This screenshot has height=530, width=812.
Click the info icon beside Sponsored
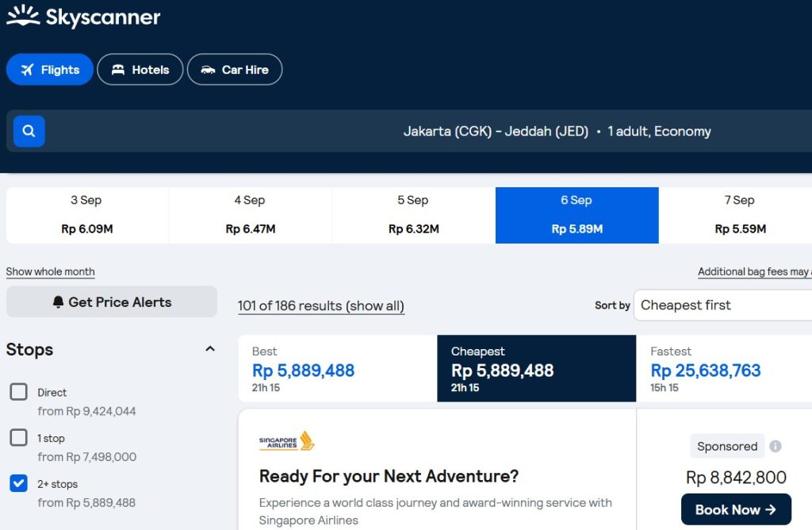pos(776,447)
